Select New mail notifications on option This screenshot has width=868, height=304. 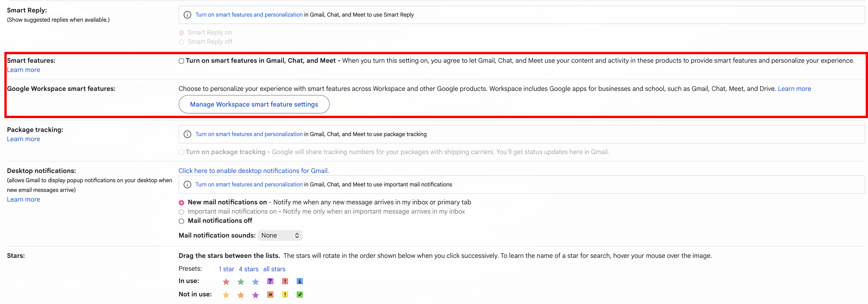point(181,203)
